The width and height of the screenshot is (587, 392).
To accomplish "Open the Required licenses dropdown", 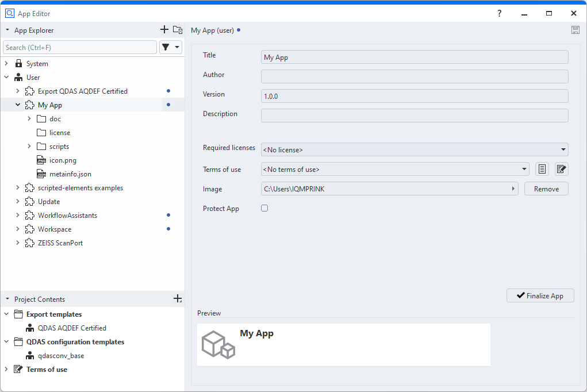I will [x=414, y=149].
